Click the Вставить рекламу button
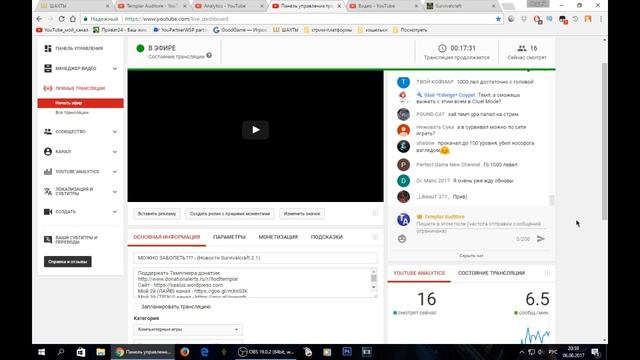The width and height of the screenshot is (640, 360). click(x=157, y=213)
